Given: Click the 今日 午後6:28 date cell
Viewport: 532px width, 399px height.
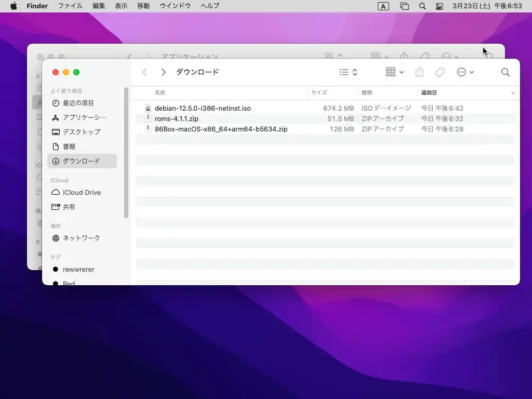Looking at the screenshot, I should coord(442,129).
